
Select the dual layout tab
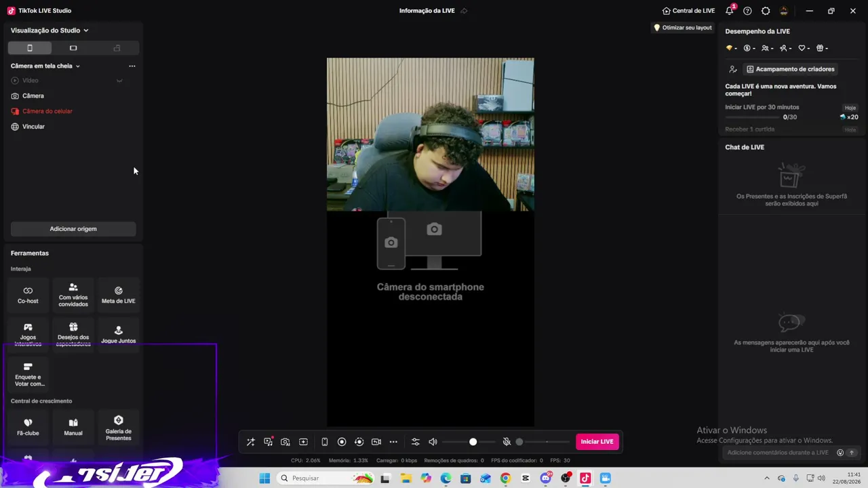[x=117, y=48]
